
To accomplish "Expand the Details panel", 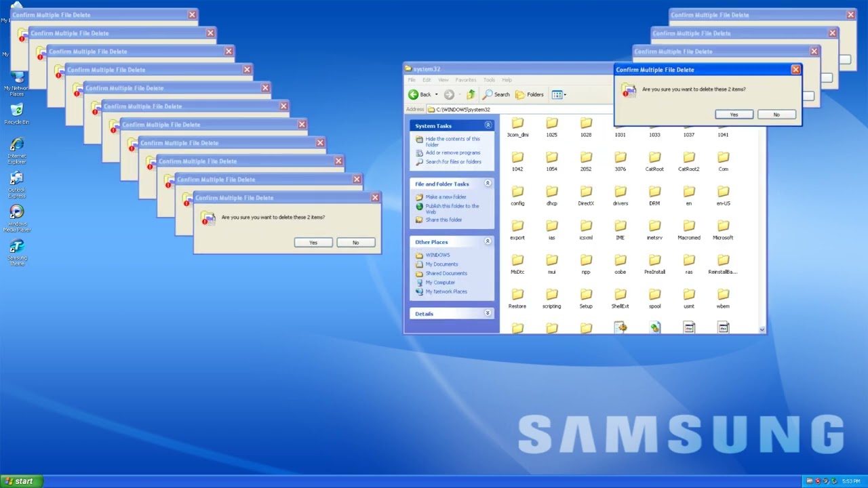I will 488,314.
